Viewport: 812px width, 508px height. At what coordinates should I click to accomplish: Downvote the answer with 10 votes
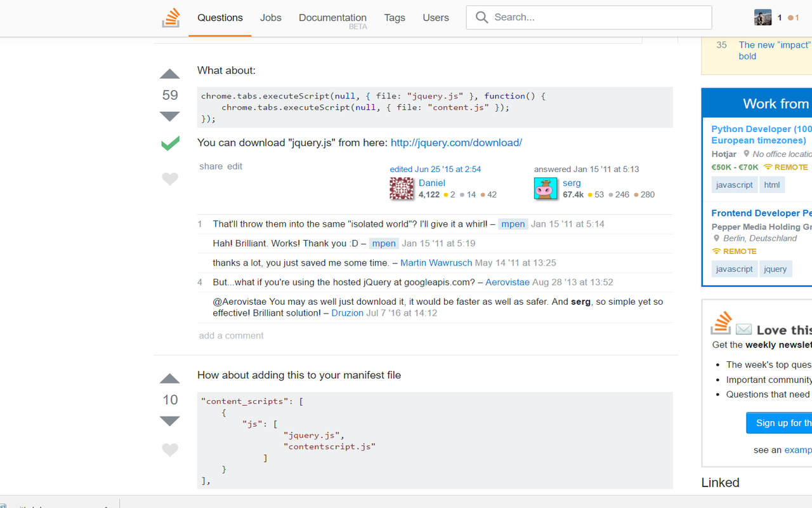169,421
